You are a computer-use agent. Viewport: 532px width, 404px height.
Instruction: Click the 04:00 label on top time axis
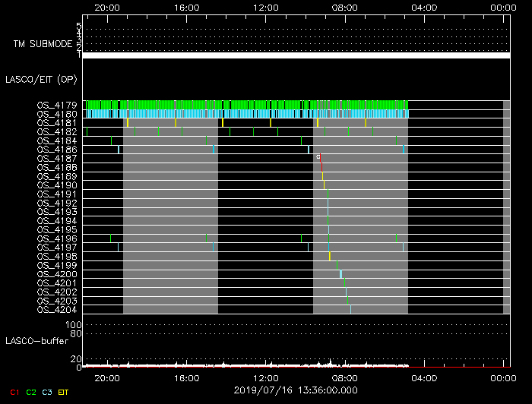(424, 7)
